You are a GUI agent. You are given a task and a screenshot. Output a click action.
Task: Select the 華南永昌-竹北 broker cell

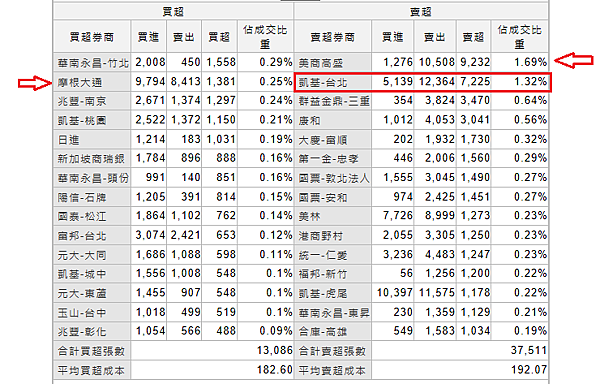(x=93, y=63)
